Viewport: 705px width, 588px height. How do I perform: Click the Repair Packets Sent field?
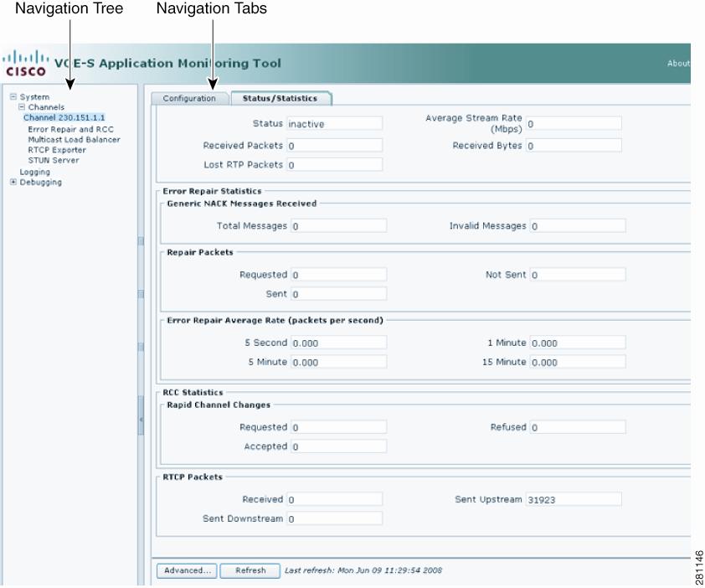pos(339,294)
